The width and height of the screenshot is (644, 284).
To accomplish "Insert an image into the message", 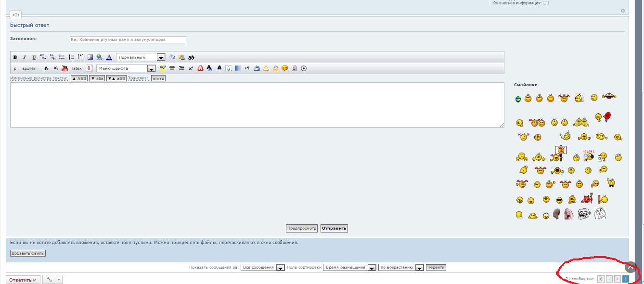I will pyautogui.click(x=90, y=57).
